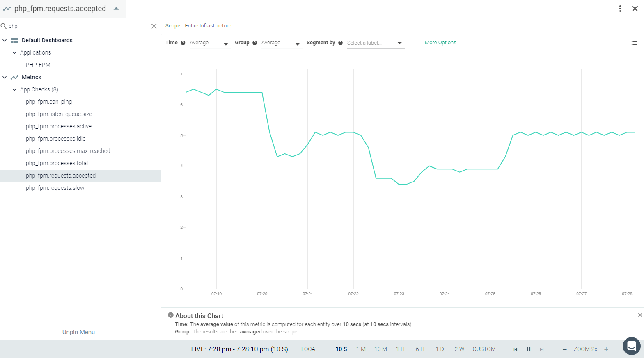
Task: Collapse the Default Dashboards section
Action: coord(5,40)
